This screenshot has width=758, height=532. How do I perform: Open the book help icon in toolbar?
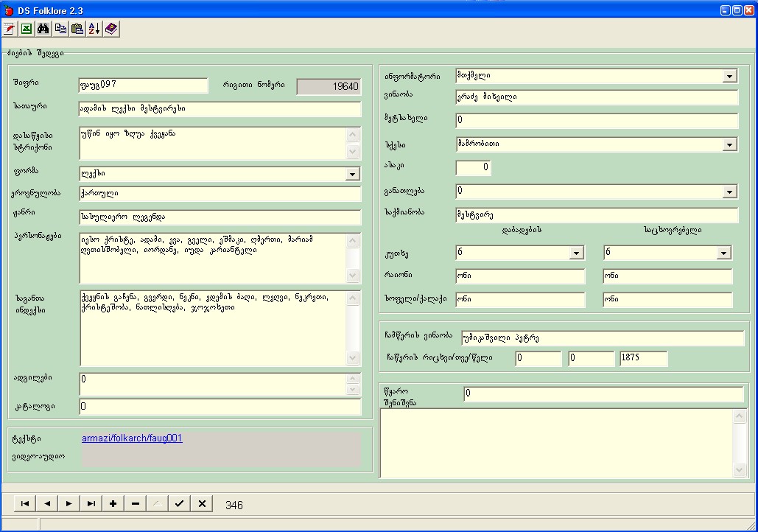pos(111,29)
